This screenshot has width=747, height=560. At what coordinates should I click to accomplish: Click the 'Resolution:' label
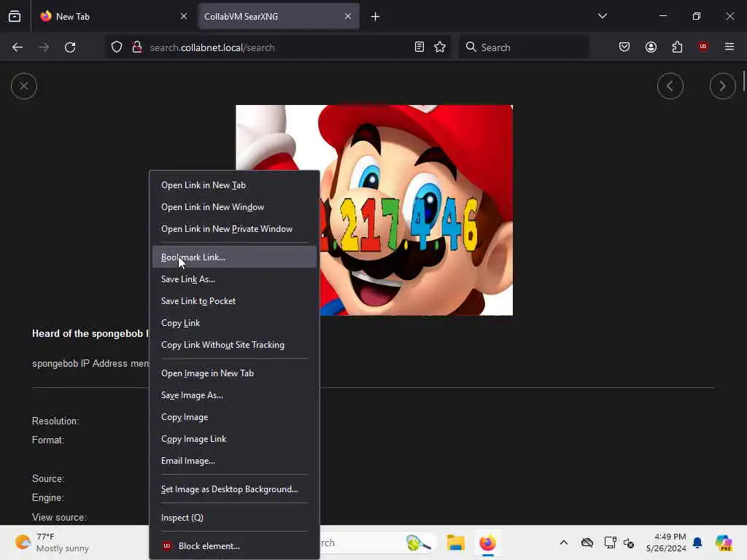(55, 421)
